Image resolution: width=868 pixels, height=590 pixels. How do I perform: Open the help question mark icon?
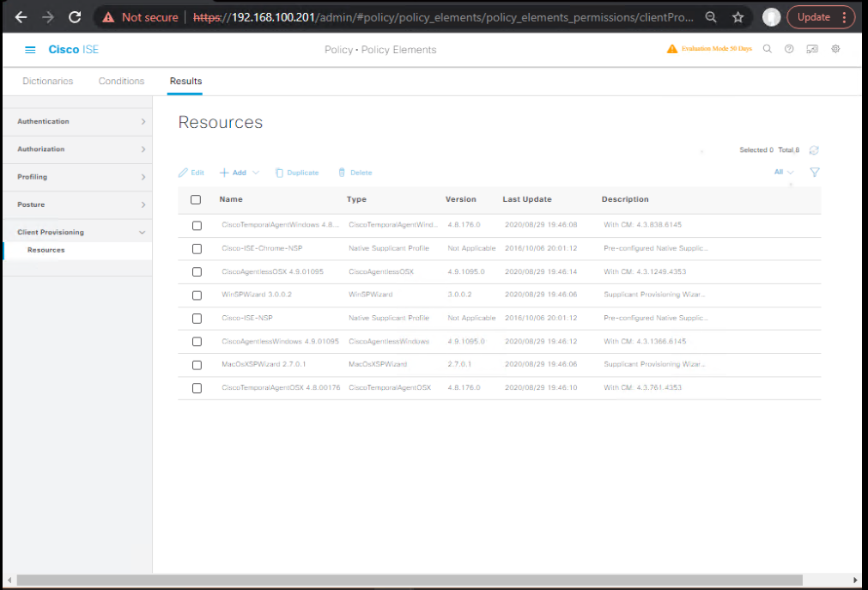[789, 49]
